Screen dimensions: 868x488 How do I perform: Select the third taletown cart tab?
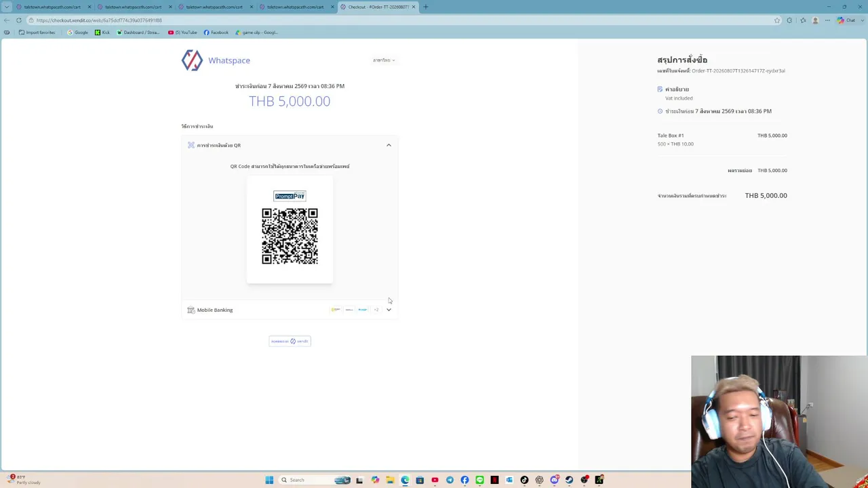(214, 7)
